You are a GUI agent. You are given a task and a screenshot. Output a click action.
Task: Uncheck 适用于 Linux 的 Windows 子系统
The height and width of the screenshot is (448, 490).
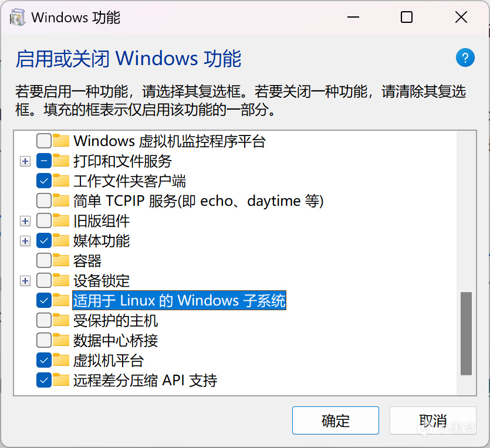pos(43,300)
